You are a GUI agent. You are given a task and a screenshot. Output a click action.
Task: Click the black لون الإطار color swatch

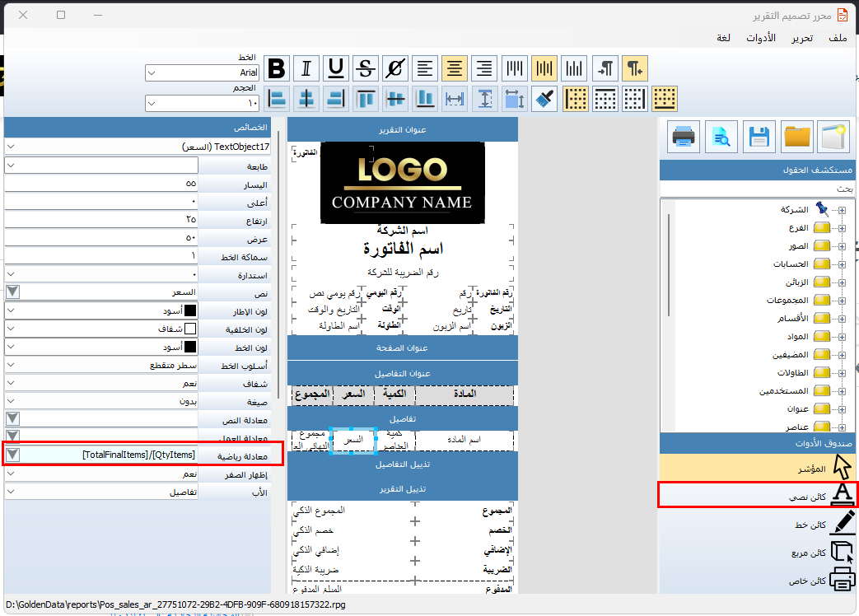click(x=190, y=311)
